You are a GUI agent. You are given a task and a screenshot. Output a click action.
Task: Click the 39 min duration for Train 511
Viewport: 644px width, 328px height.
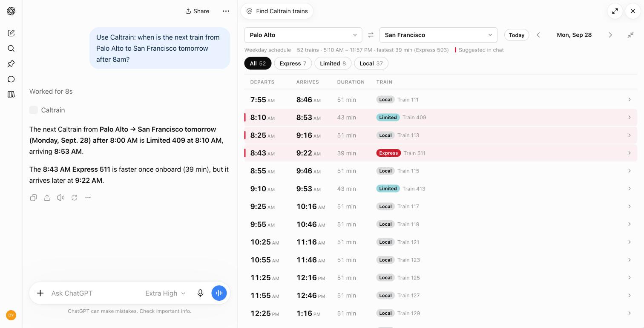347,153
